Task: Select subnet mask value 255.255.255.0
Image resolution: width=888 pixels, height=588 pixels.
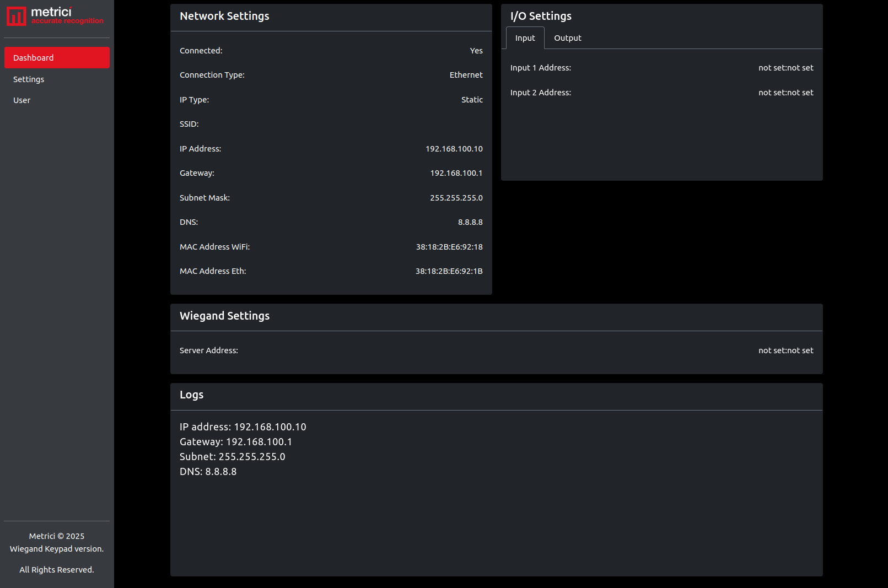Action: click(x=456, y=198)
